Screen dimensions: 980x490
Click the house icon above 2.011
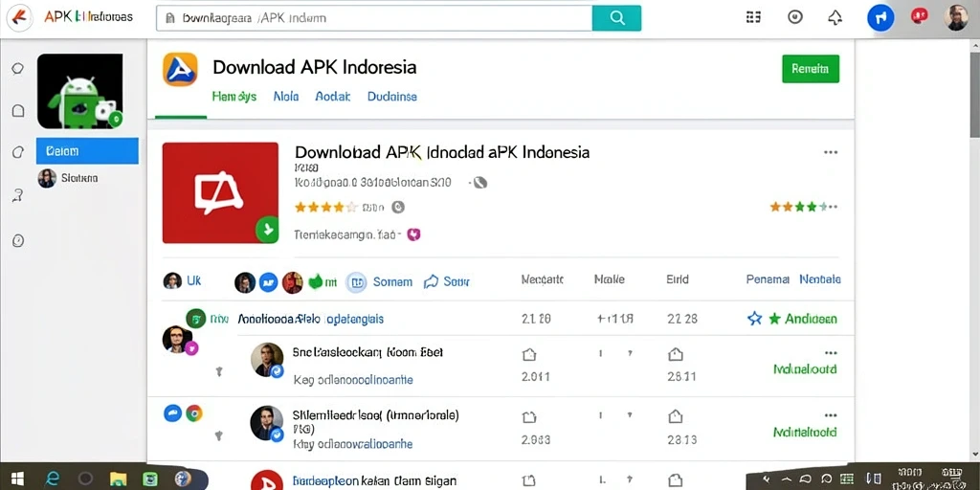pos(528,354)
